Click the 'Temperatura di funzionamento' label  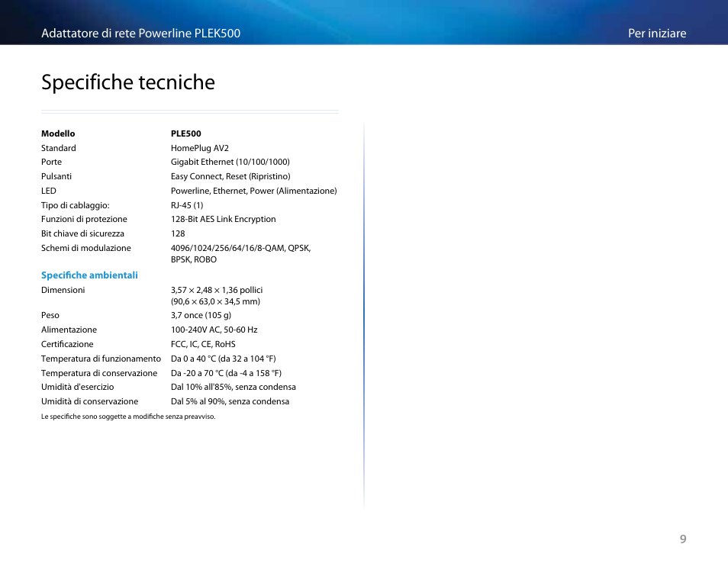(101, 359)
